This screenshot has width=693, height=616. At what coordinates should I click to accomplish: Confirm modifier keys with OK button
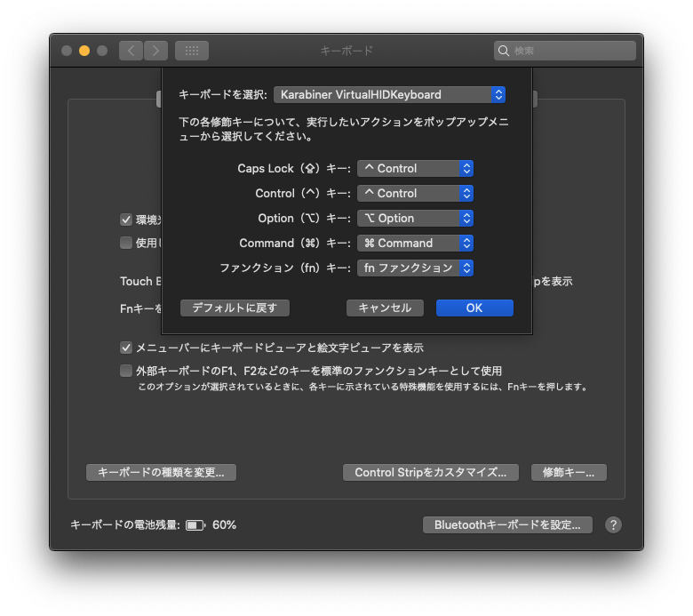474,308
